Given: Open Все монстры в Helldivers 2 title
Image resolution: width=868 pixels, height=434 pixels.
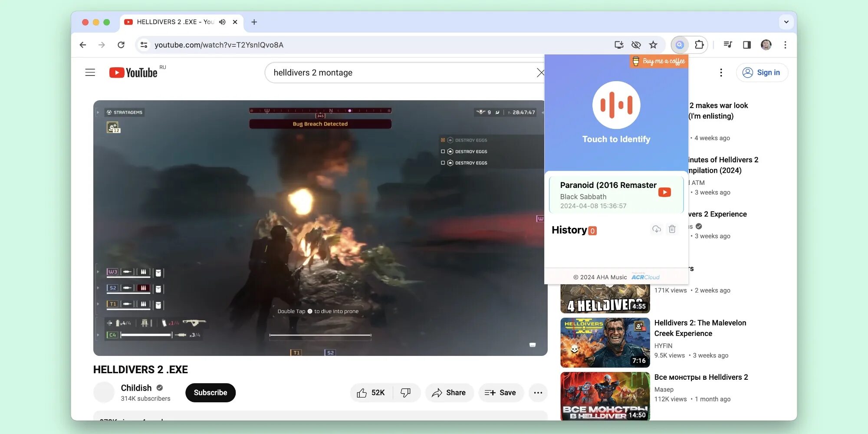Looking at the screenshot, I should (x=701, y=377).
